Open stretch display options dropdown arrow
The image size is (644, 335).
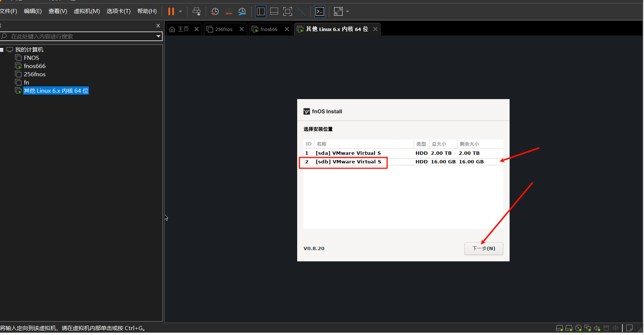tap(348, 12)
